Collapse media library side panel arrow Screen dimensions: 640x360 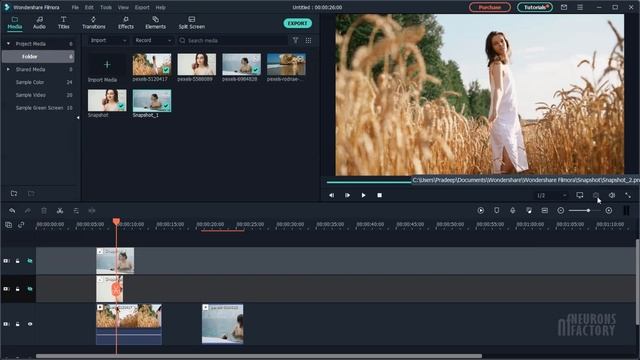[x=78, y=118]
